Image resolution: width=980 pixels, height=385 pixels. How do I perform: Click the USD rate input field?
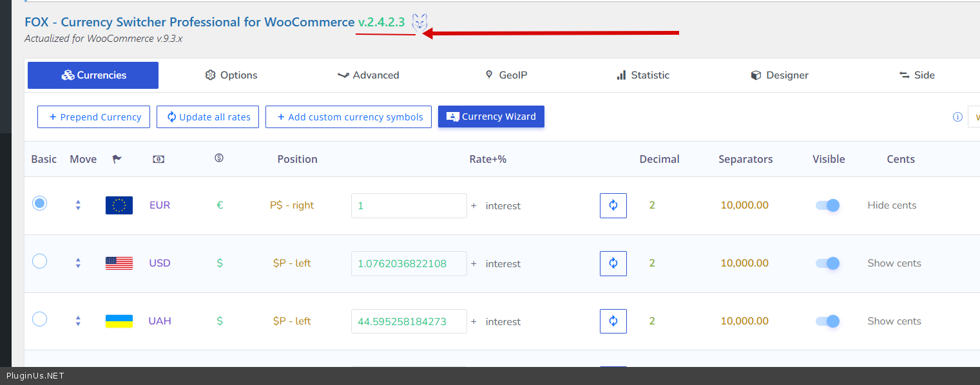coord(408,263)
